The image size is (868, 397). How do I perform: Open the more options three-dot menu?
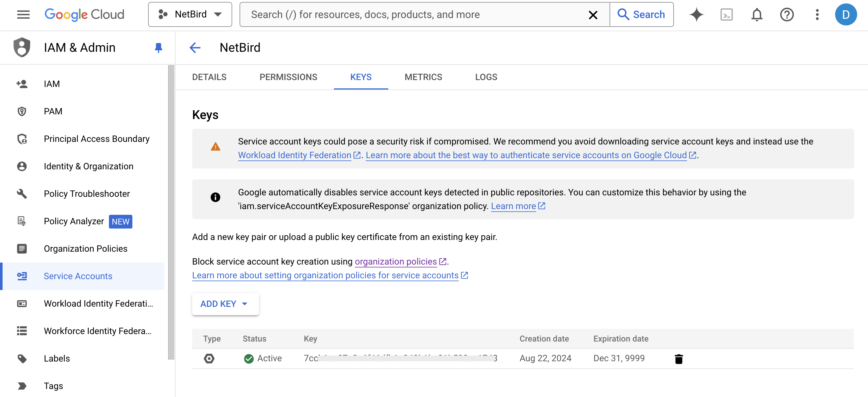[x=817, y=15]
